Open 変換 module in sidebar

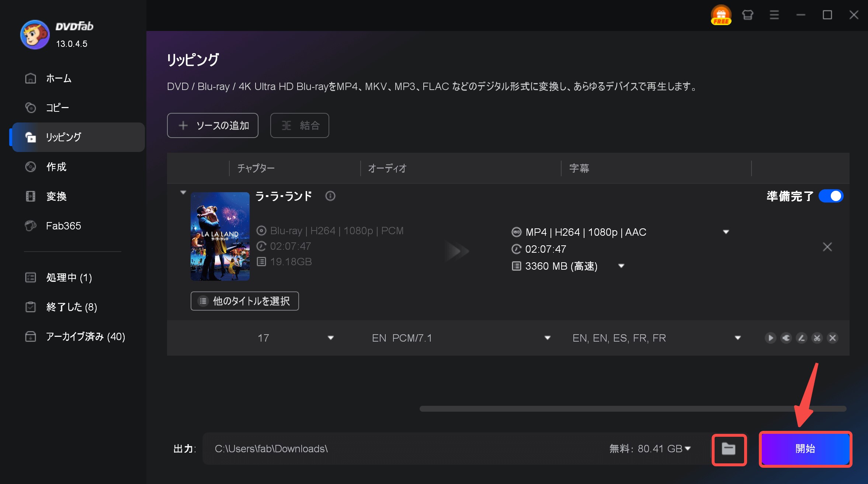(x=78, y=196)
